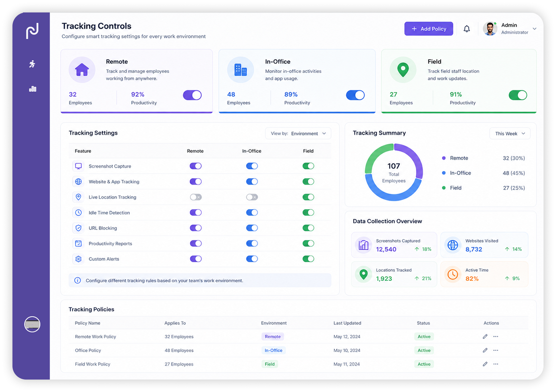Click the Add Policy button
The width and height of the screenshot is (556, 392).
429,29
